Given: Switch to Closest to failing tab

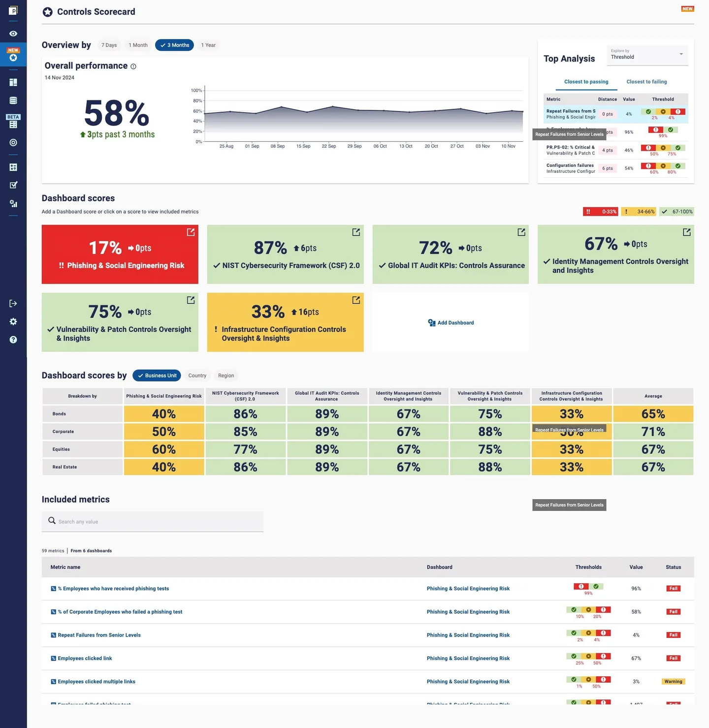Looking at the screenshot, I should (x=646, y=82).
